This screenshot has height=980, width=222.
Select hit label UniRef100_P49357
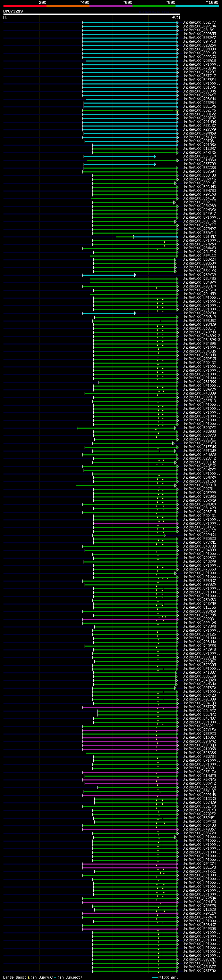(x=199, y=829)
